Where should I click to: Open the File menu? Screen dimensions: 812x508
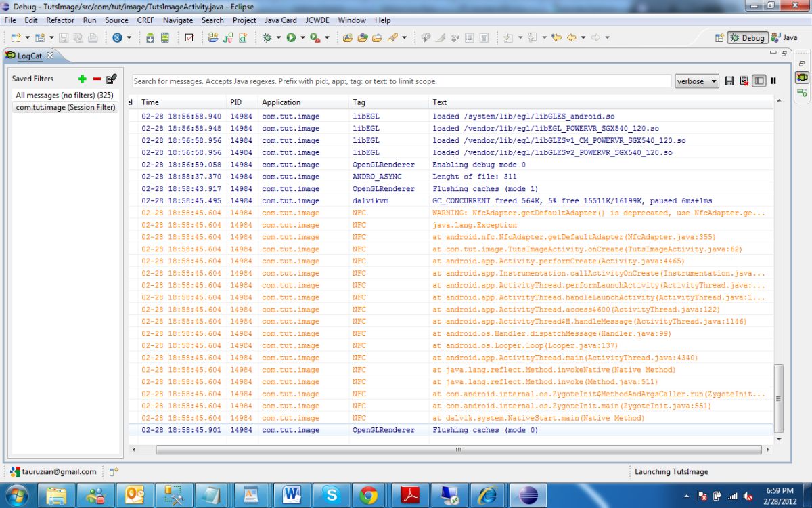coord(10,20)
